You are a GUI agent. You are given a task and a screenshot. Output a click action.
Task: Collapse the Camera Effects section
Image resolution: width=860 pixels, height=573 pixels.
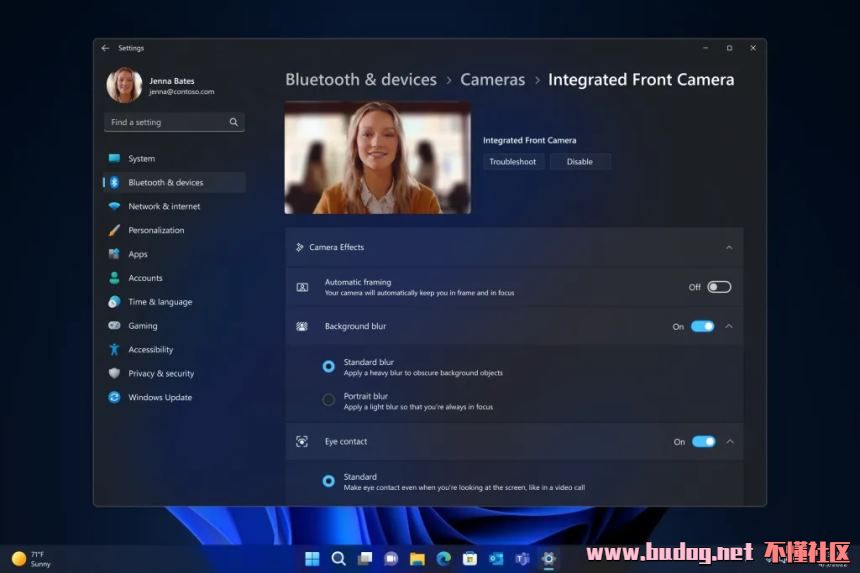coord(729,247)
